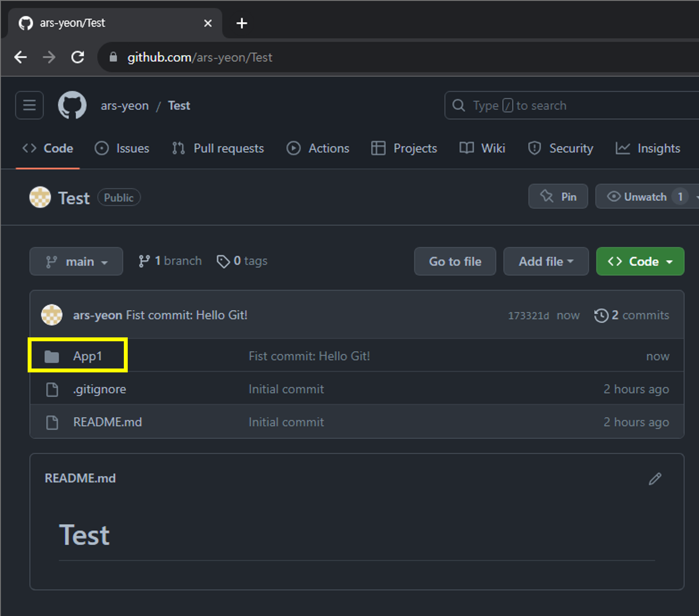
Task: Expand the green Code dropdown
Action: (640, 261)
